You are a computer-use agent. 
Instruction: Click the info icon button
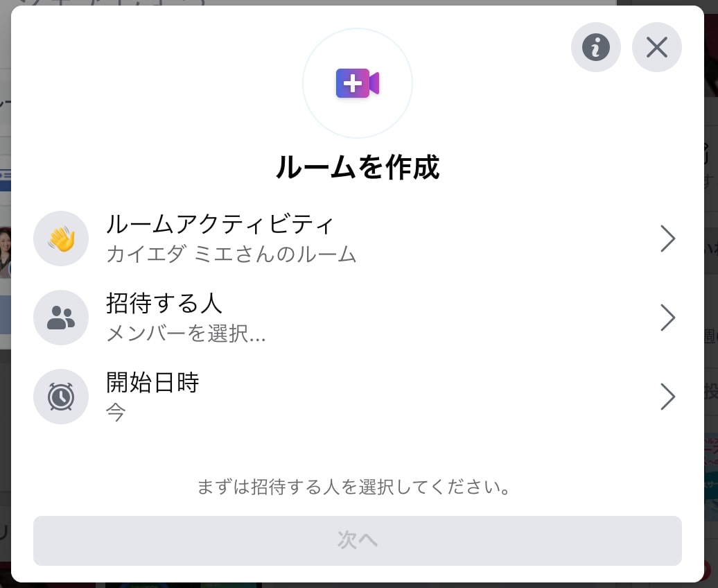pyautogui.click(x=596, y=47)
